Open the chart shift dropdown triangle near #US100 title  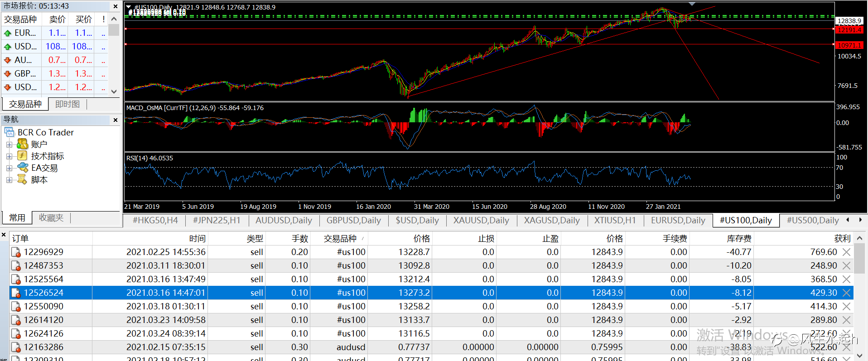tap(129, 7)
